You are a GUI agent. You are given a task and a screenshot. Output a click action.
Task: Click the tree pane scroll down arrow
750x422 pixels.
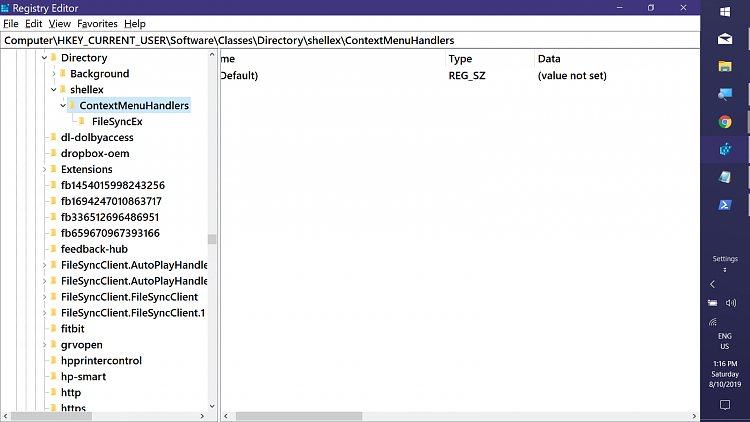click(x=212, y=406)
